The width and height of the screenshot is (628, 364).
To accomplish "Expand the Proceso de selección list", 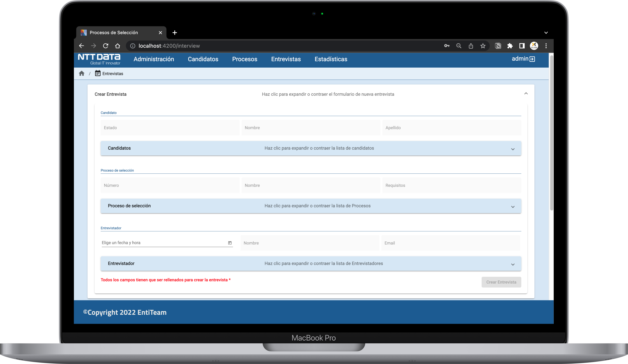I will (x=513, y=207).
